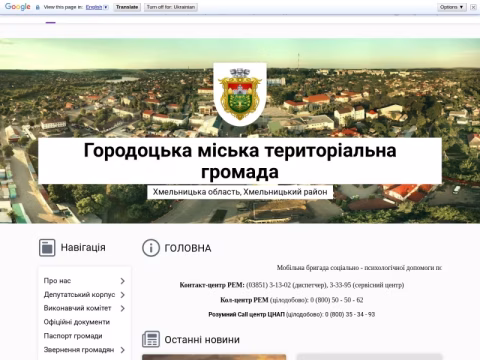Click the Translate button
The height and width of the screenshot is (360, 480).
click(127, 7)
